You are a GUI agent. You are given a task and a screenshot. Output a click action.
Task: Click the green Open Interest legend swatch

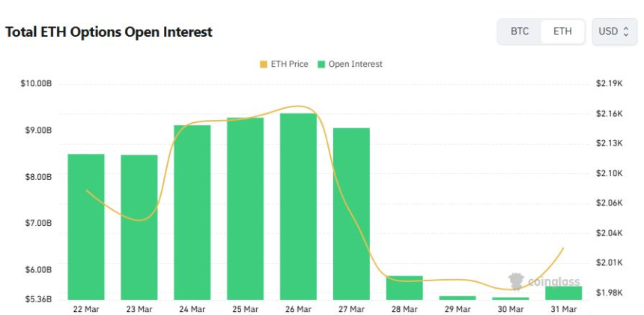click(322, 64)
